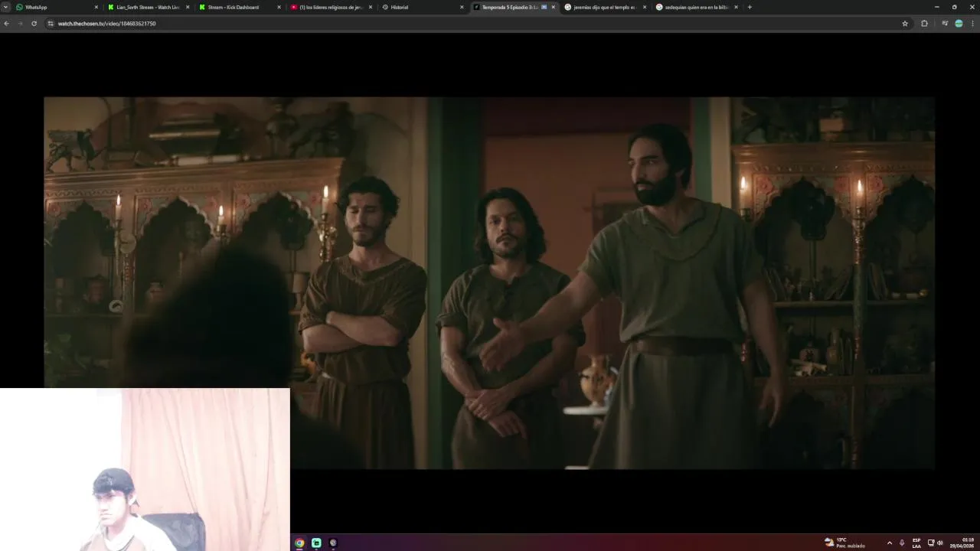Open the tab search dropdown arrow
Image resolution: width=980 pixels, height=551 pixels.
coord(6,7)
